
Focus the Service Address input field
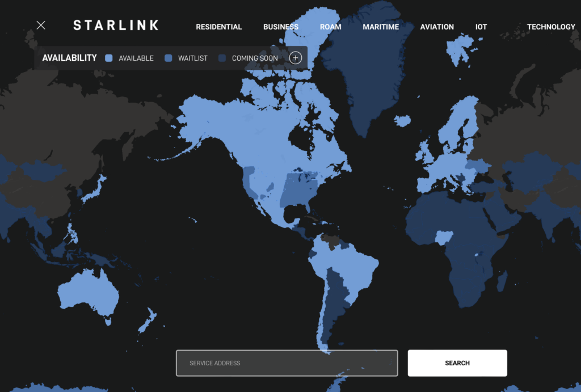click(287, 363)
